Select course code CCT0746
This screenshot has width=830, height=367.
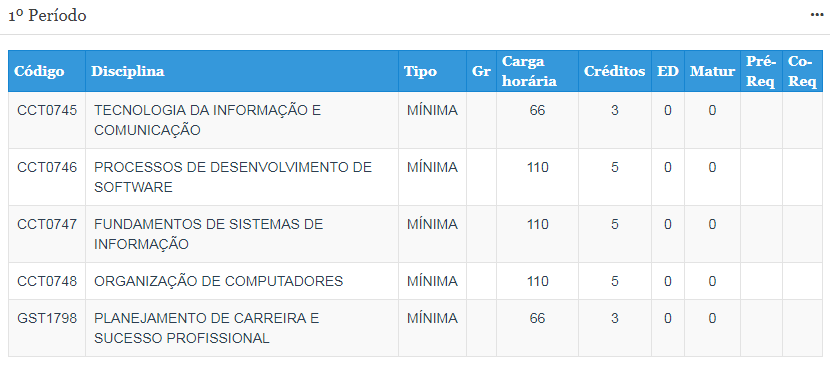click(47, 167)
